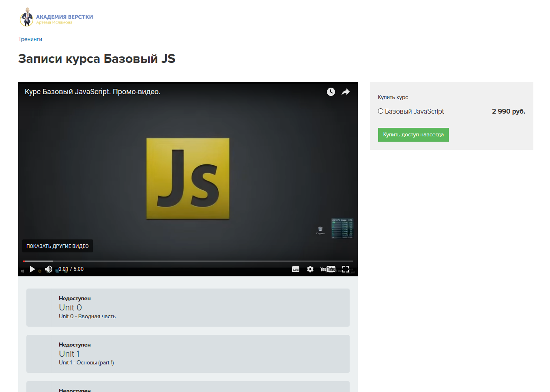Mute the video volume
550x392 pixels.
click(x=49, y=269)
